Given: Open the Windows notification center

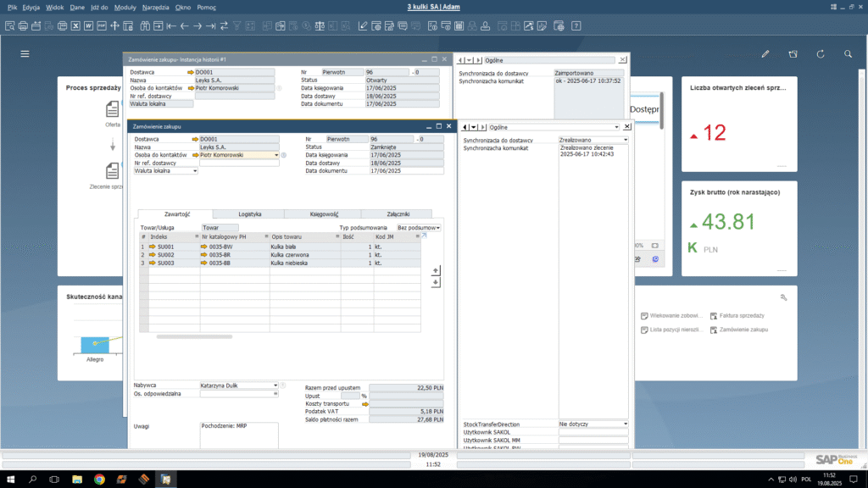Looking at the screenshot, I should click(854, 480).
